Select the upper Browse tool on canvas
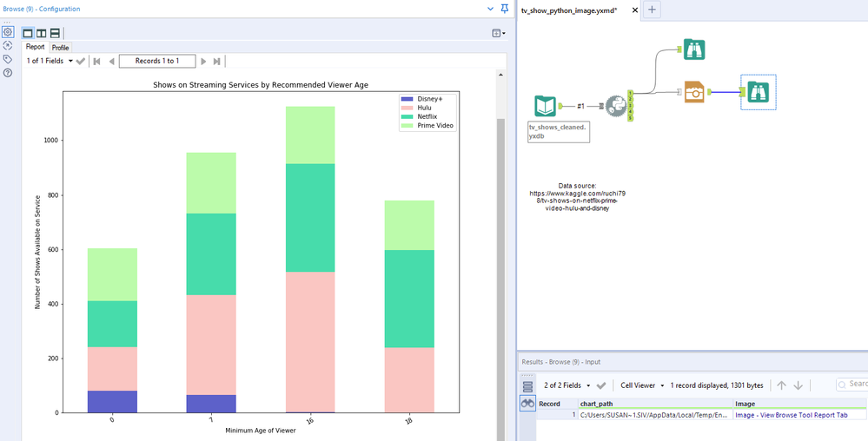Screen dimensions: 868x441 tap(694, 49)
